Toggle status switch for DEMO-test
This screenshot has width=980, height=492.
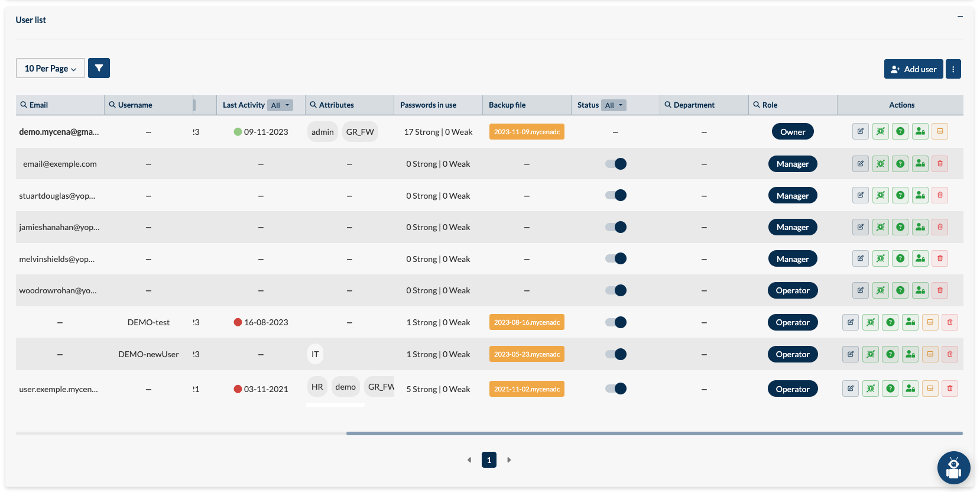click(615, 322)
